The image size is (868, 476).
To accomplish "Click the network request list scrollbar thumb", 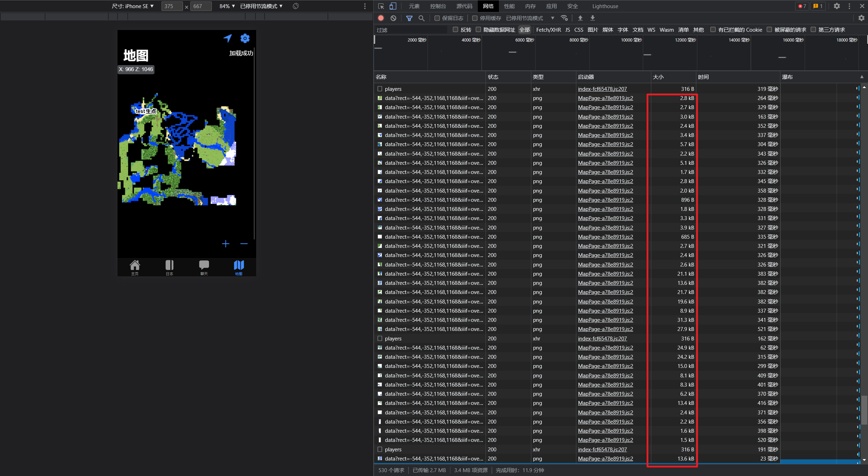I will point(864,410).
